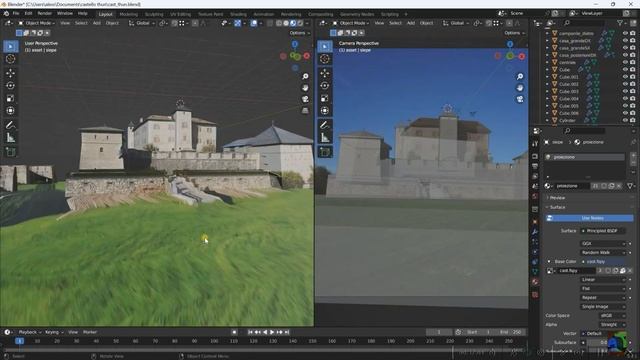This screenshot has width=640, height=360.
Task: Hide Cube.001 in viewport with eye icon
Action: pos(625,77)
